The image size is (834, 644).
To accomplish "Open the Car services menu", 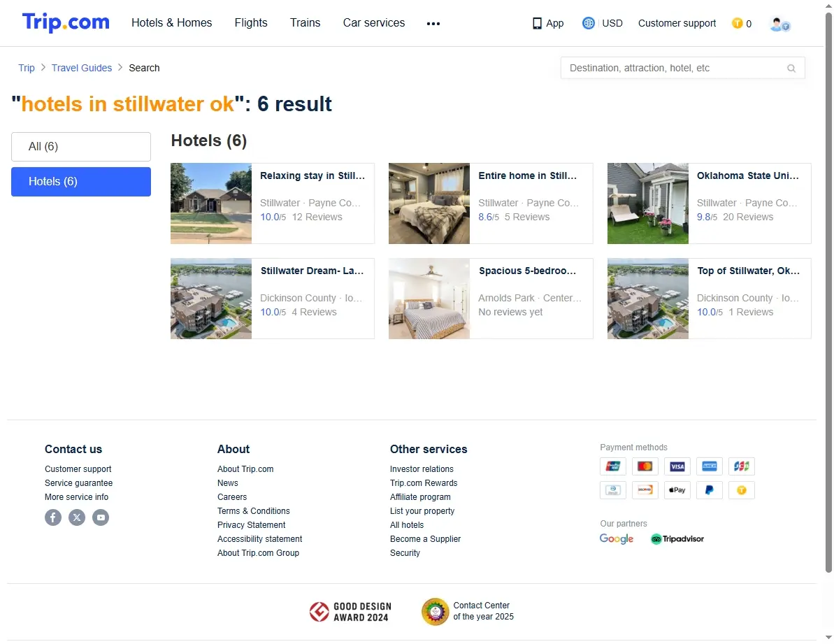I will point(374,23).
